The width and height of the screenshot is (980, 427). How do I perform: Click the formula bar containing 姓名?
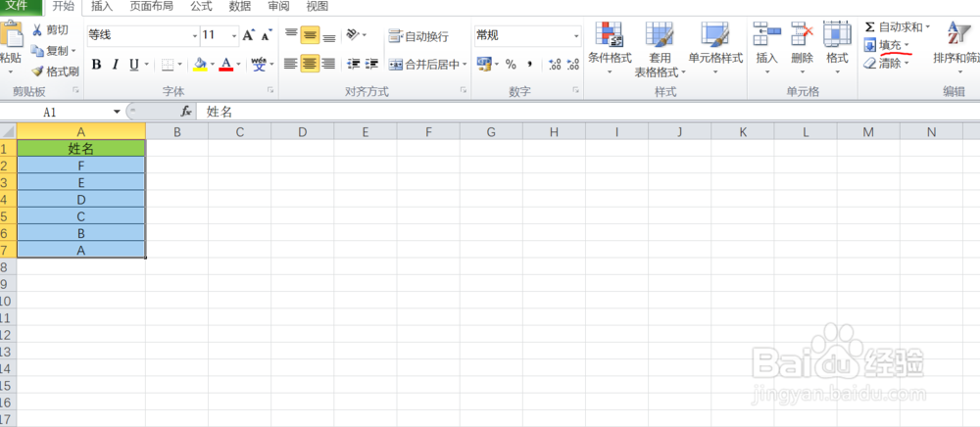tap(587, 112)
